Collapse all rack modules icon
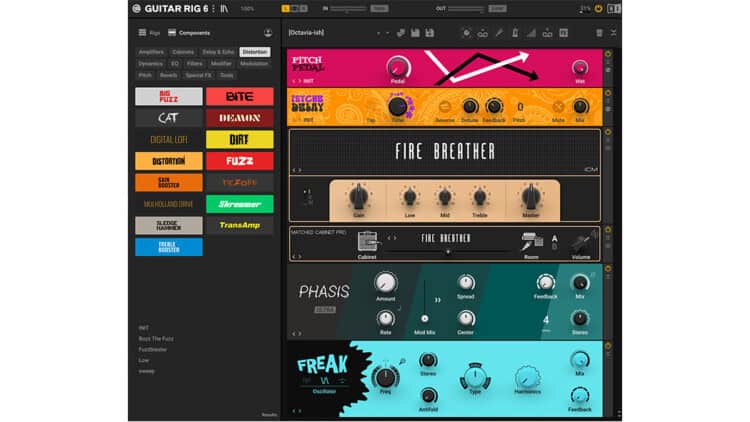This screenshot has height=422, width=750. (x=613, y=33)
